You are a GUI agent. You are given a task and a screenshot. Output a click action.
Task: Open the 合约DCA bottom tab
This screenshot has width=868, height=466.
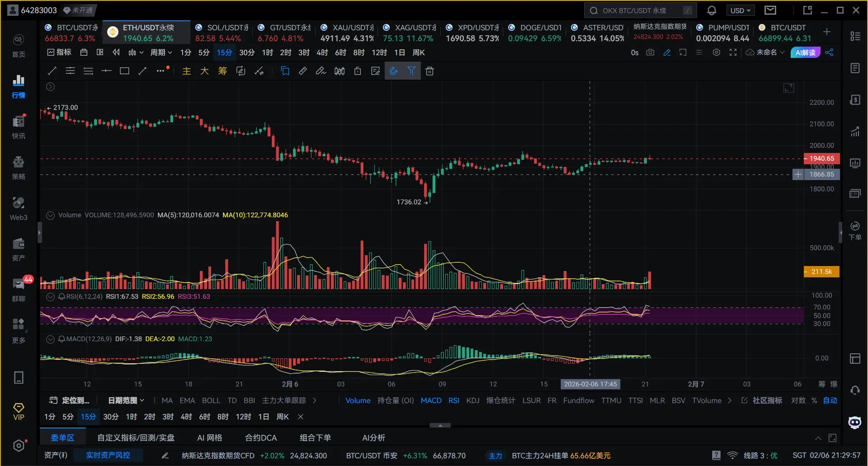(x=261, y=437)
